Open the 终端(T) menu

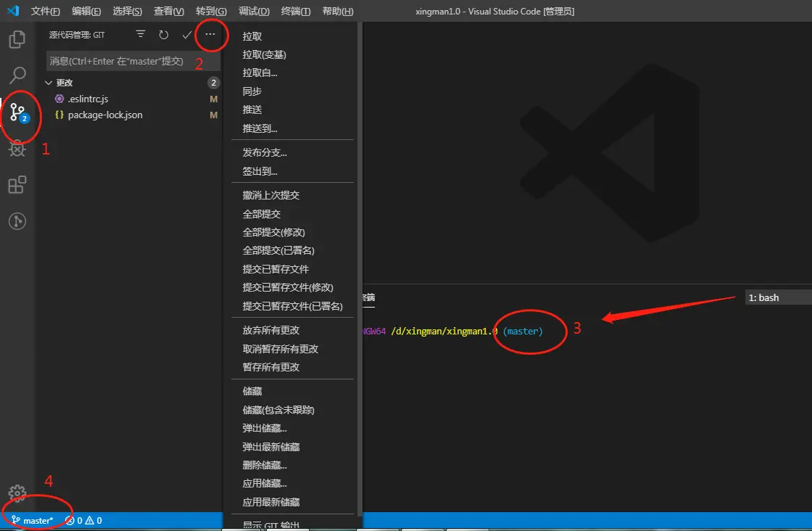[296, 11]
